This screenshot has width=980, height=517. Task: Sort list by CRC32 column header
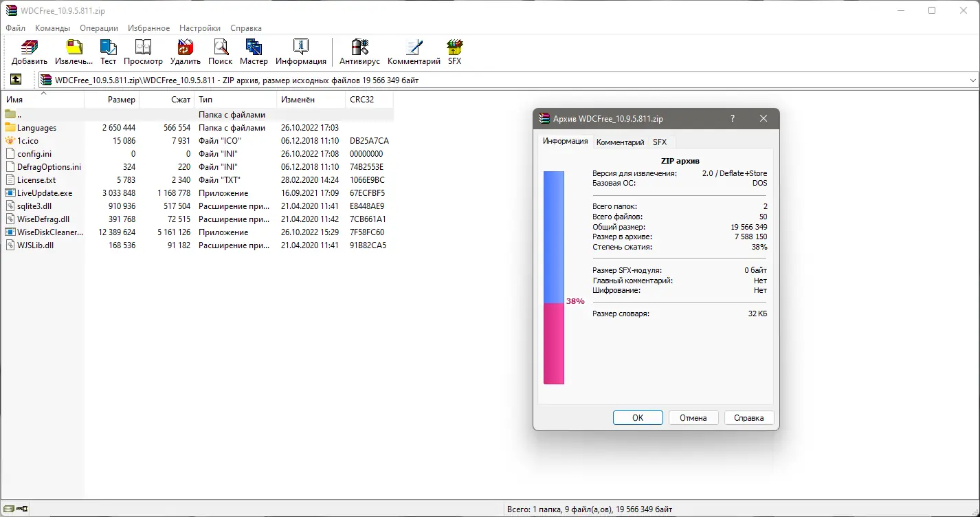coord(370,100)
